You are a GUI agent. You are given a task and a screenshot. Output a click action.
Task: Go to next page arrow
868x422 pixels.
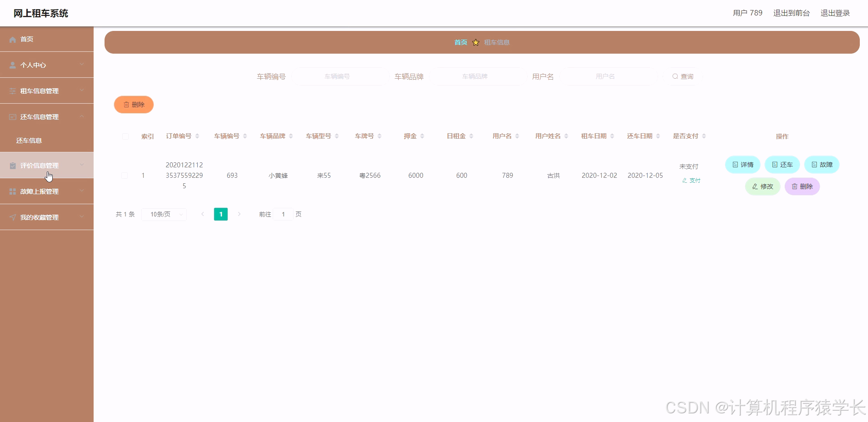239,214
